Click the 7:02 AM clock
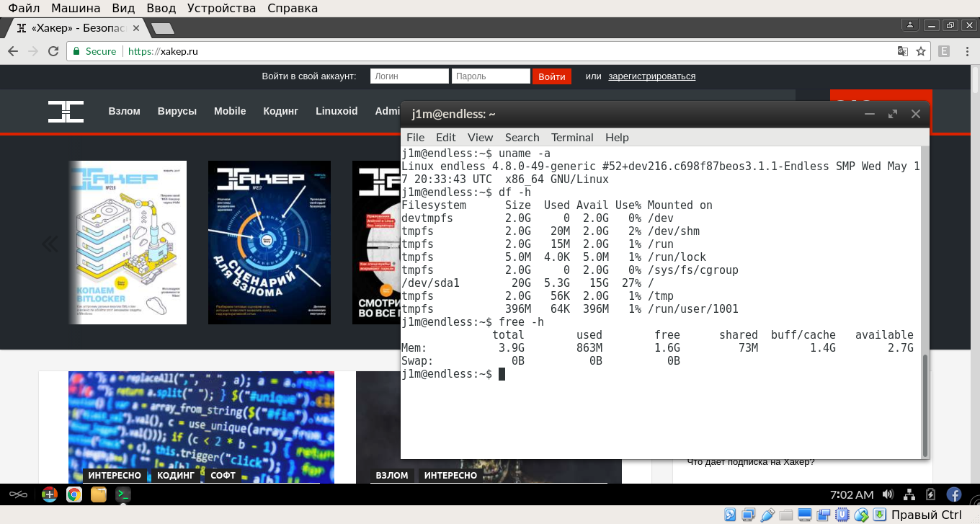Image resolution: width=980 pixels, height=524 pixels. click(852, 494)
